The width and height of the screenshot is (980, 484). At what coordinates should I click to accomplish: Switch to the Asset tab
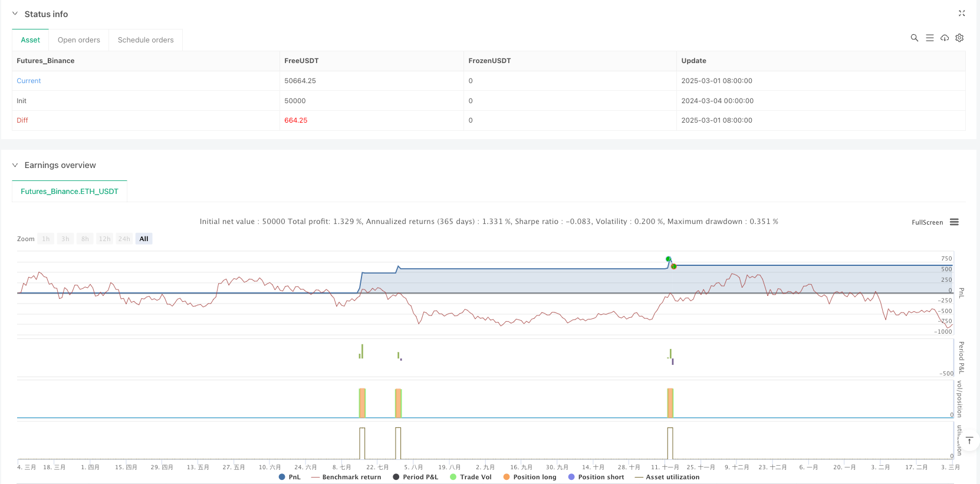(31, 40)
